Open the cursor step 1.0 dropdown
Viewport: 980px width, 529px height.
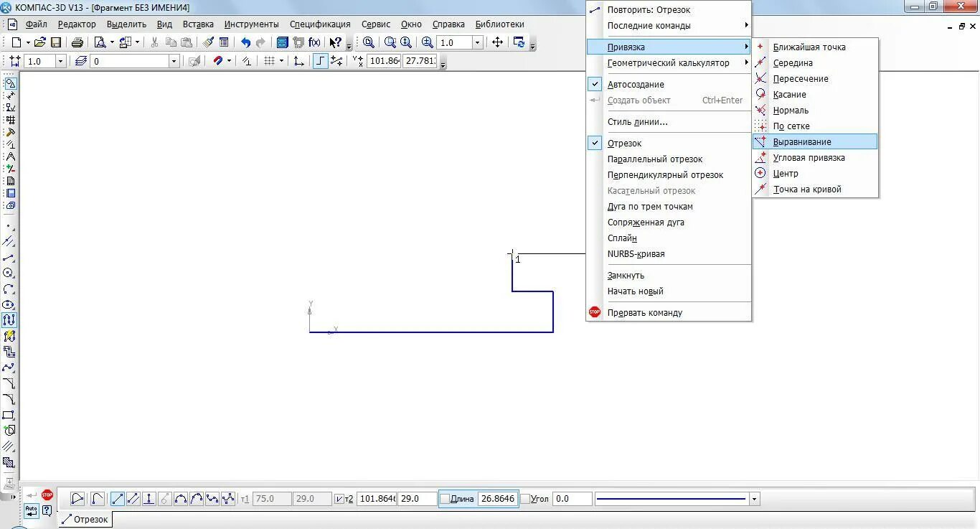tap(60, 62)
